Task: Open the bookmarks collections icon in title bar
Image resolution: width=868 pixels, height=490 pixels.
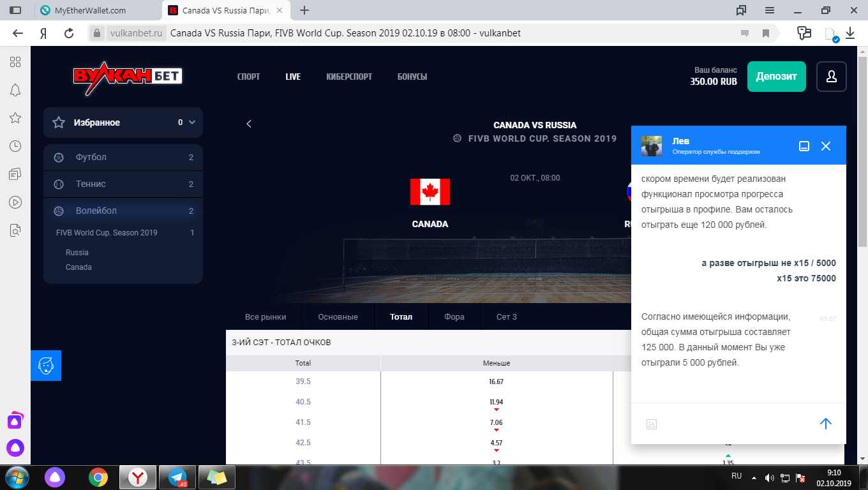Action: pos(741,10)
